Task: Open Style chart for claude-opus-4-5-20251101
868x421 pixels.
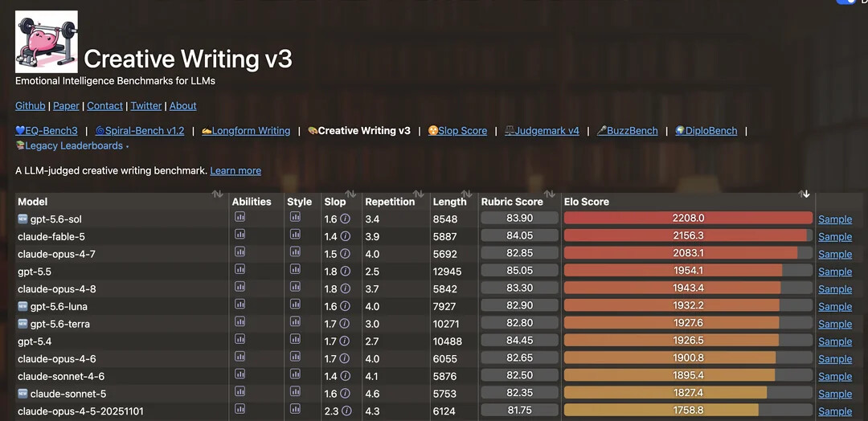Action: coord(295,409)
